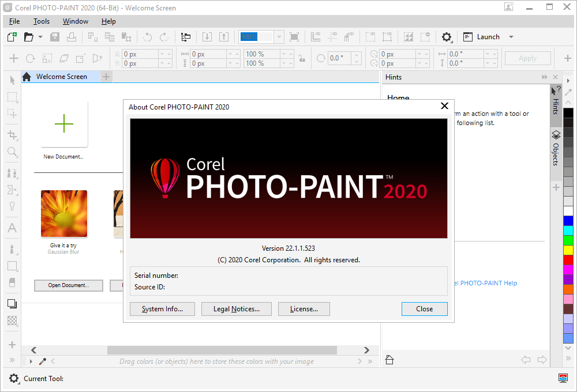Select the Text tool
Screen dimensions: 577x392
coord(12,228)
